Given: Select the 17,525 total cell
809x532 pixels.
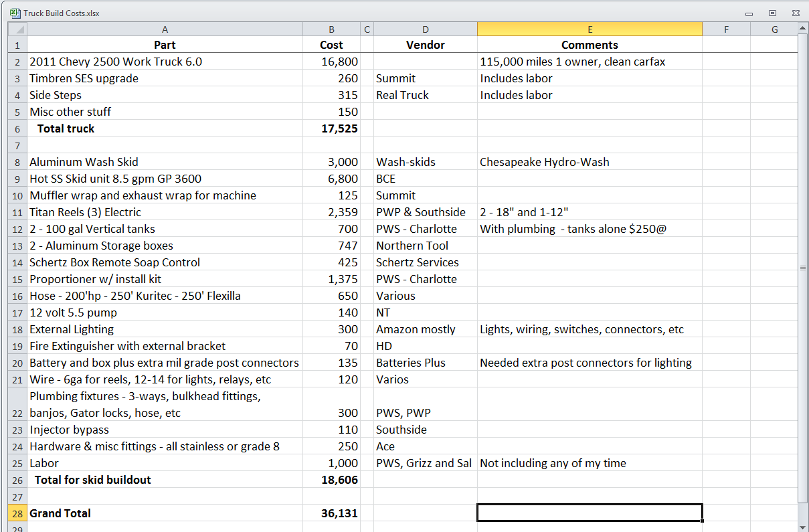Looking at the screenshot, I should point(331,128).
